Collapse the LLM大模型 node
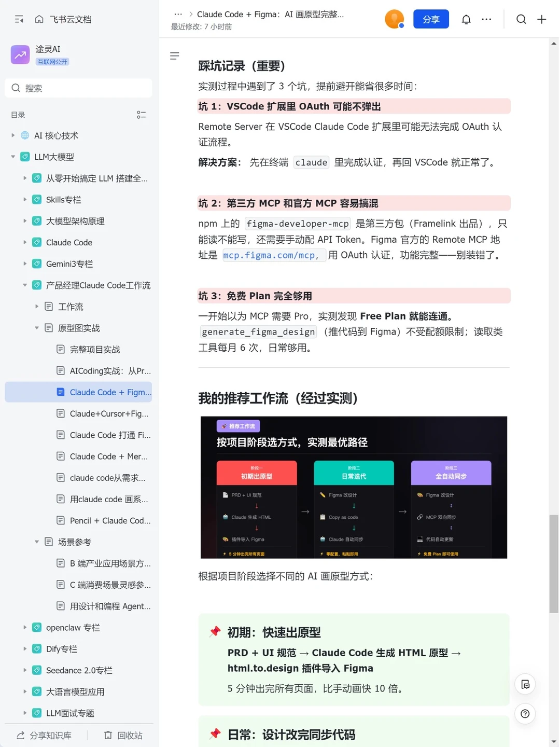Screen dimensions: 560x747 click(x=13, y=157)
